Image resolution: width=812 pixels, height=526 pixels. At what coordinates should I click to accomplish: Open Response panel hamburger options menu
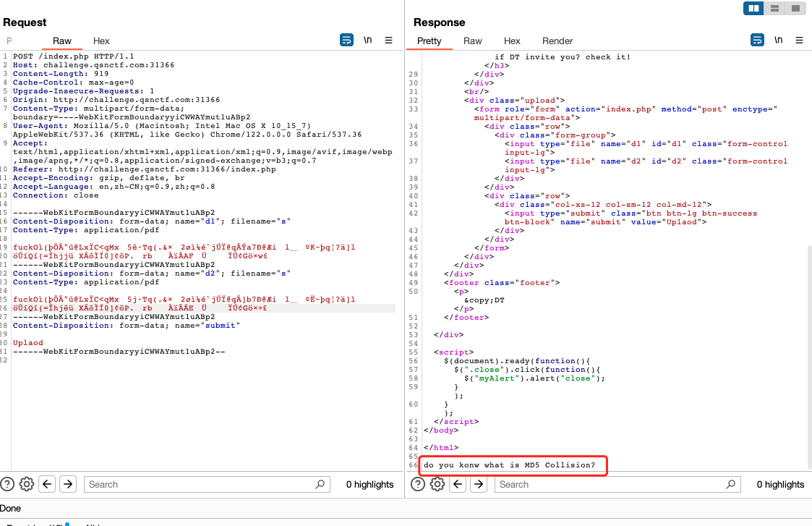click(x=799, y=41)
